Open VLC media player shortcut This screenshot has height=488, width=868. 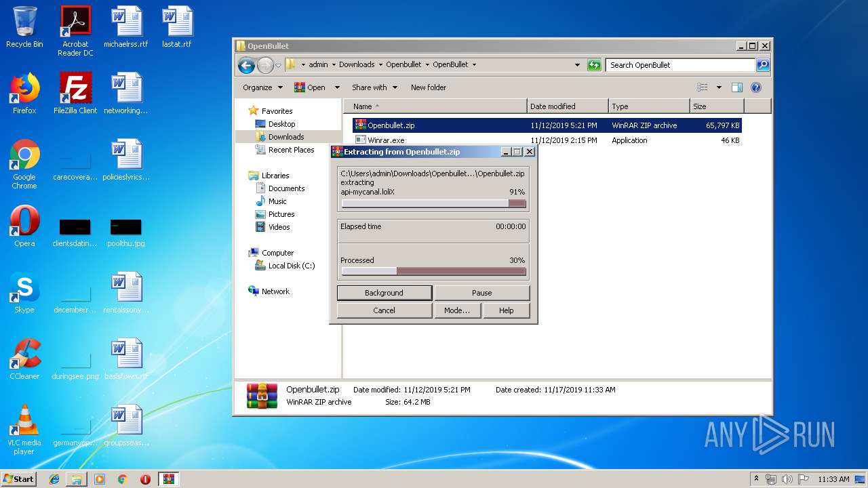click(x=24, y=430)
